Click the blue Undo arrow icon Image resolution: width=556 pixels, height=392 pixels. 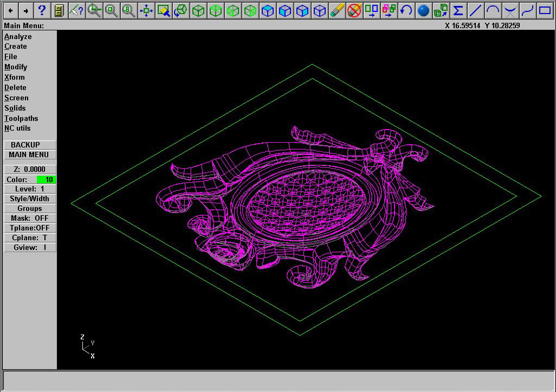[x=406, y=10]
